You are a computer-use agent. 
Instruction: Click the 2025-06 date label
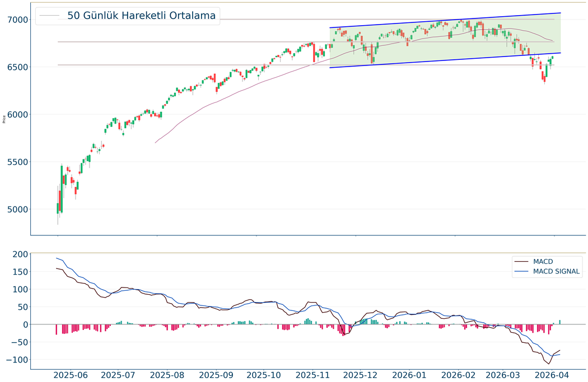click(71, 375)
